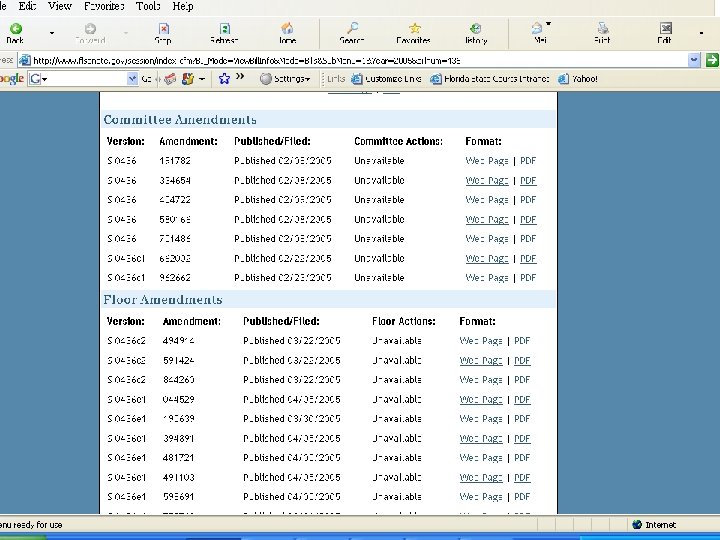This screenshot has height=540, width=720.
Task: Click the Mail toolbar icon
Action: (x=539, y=32)
